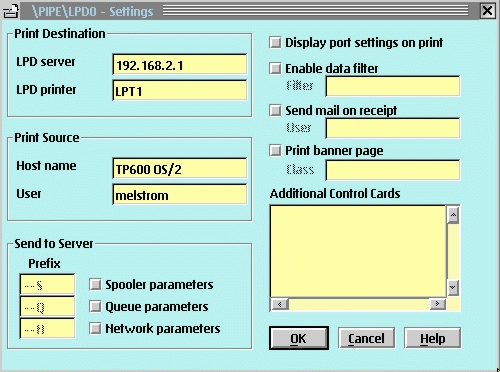Click the horizontal left arrow in Control Cards
Screen dimensions: 500x372
(280, 304)
